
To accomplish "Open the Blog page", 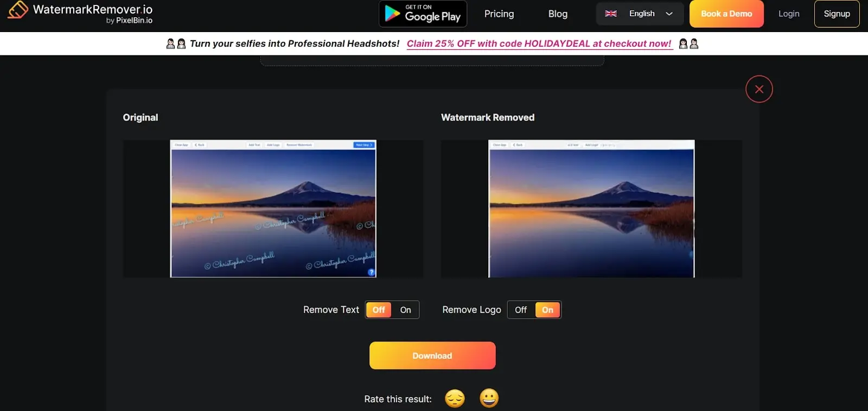I will click(x=558, y=14).
